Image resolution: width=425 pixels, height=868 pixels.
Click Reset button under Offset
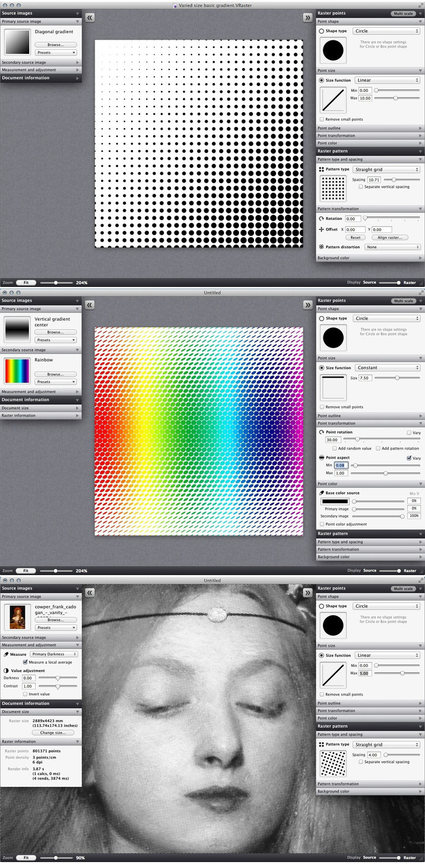pyautogui.click(x=356, y=237)
